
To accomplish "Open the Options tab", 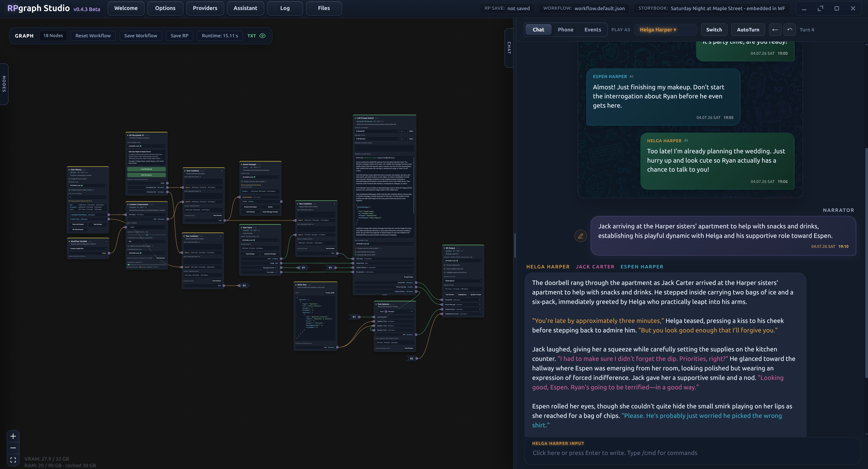I will (165, 8).
